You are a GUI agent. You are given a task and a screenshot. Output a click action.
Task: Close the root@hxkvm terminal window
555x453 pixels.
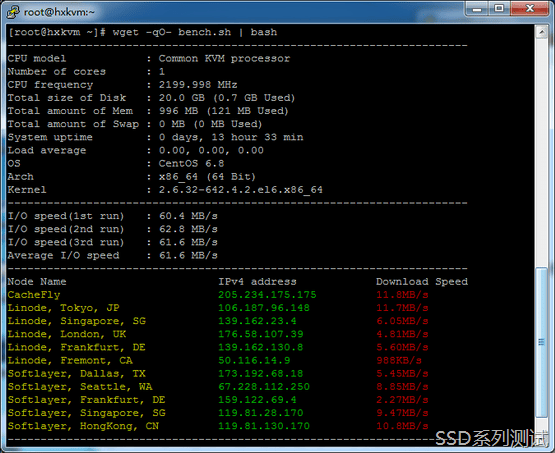[530, 8]
